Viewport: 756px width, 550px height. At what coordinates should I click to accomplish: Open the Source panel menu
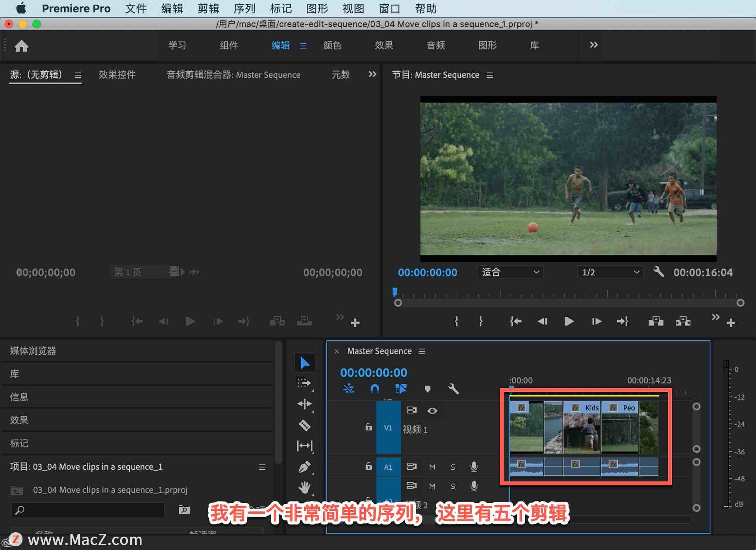[x=78, y=75]
